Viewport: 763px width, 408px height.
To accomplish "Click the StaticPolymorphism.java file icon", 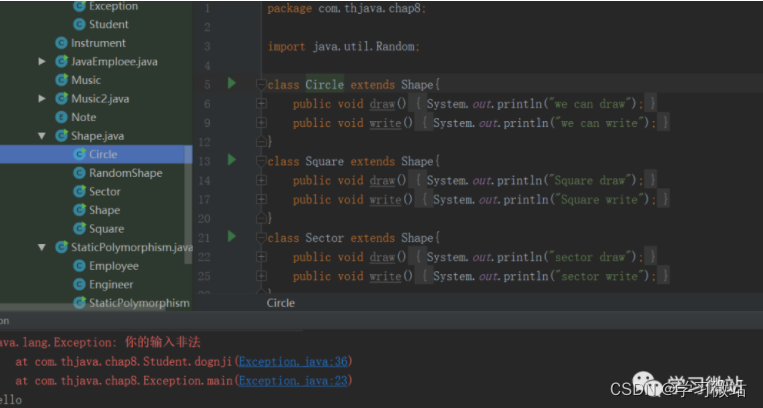I will pyautogui.click(x=61, y=247).
